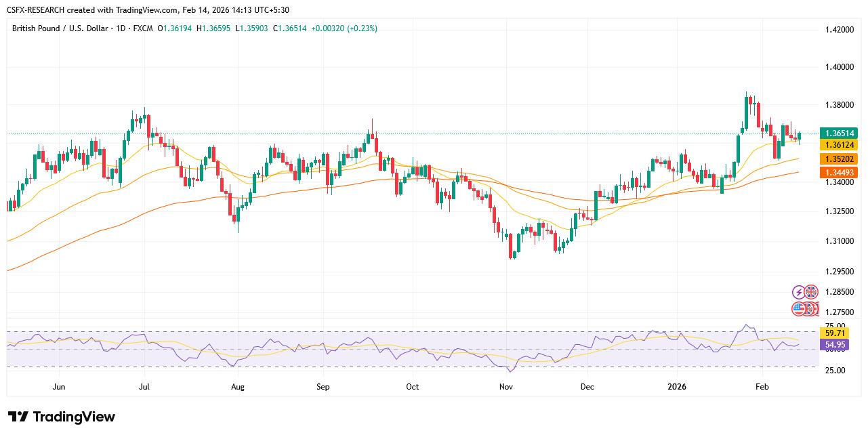Click the current price label 1.36514
This screenshot has height=437, width=868.
tap(838, 133)
